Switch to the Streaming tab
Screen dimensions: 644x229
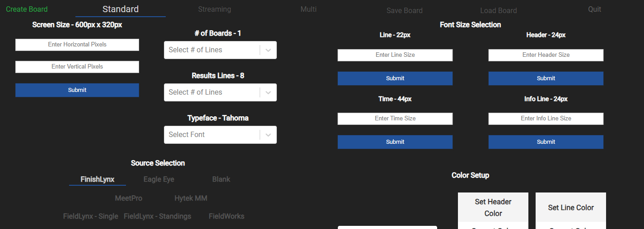[x=215, y=9]
